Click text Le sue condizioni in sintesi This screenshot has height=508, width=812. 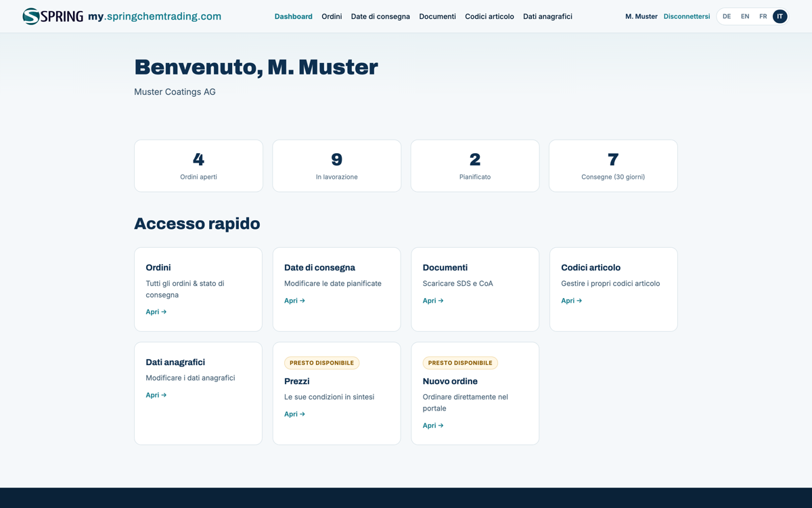click(329, 397)
